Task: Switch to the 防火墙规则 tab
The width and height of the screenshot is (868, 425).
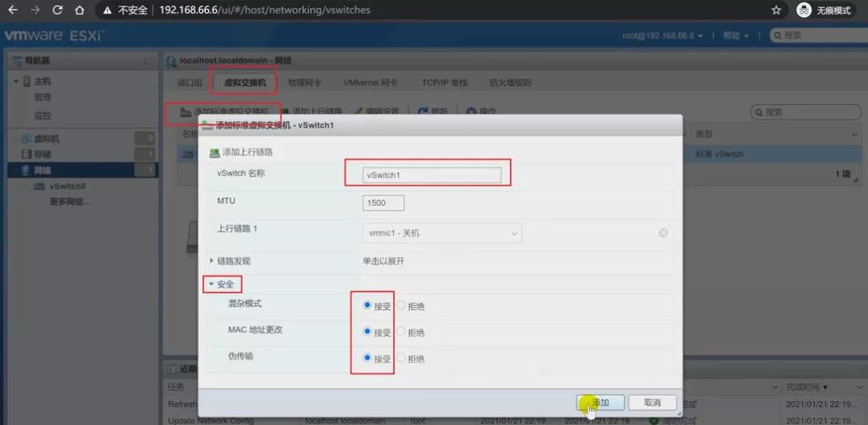Action: pyautogui.click(x=510, y=83)
